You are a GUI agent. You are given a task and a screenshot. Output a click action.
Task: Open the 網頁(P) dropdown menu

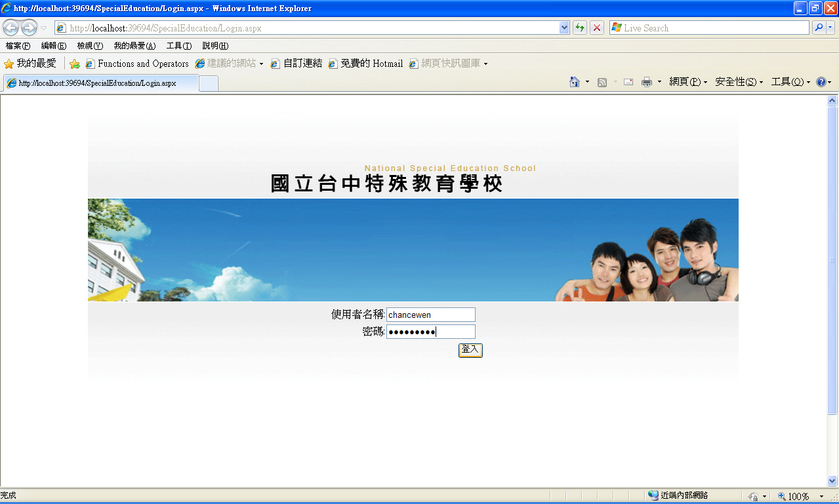pos(687,82)
